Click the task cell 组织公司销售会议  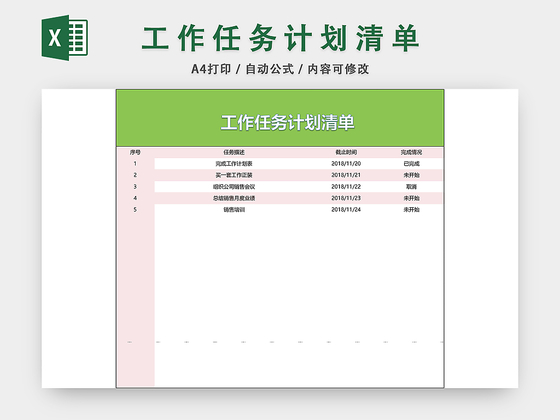(x=234, y=186)
